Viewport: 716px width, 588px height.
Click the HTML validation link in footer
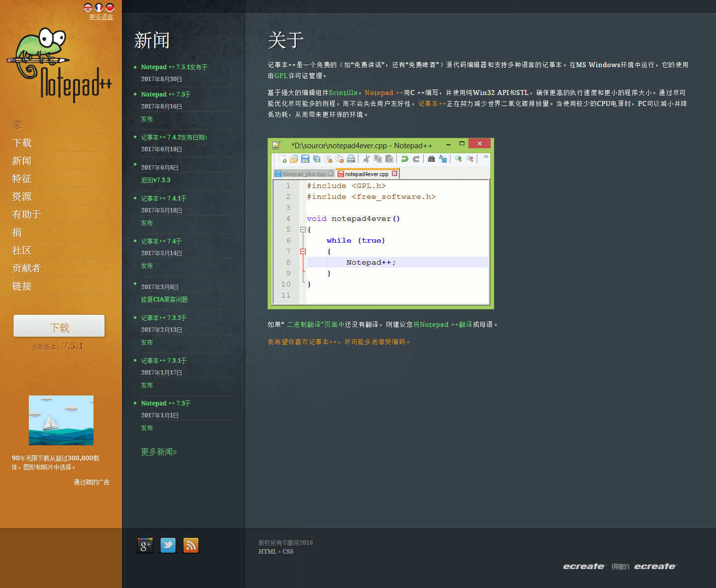268,552
